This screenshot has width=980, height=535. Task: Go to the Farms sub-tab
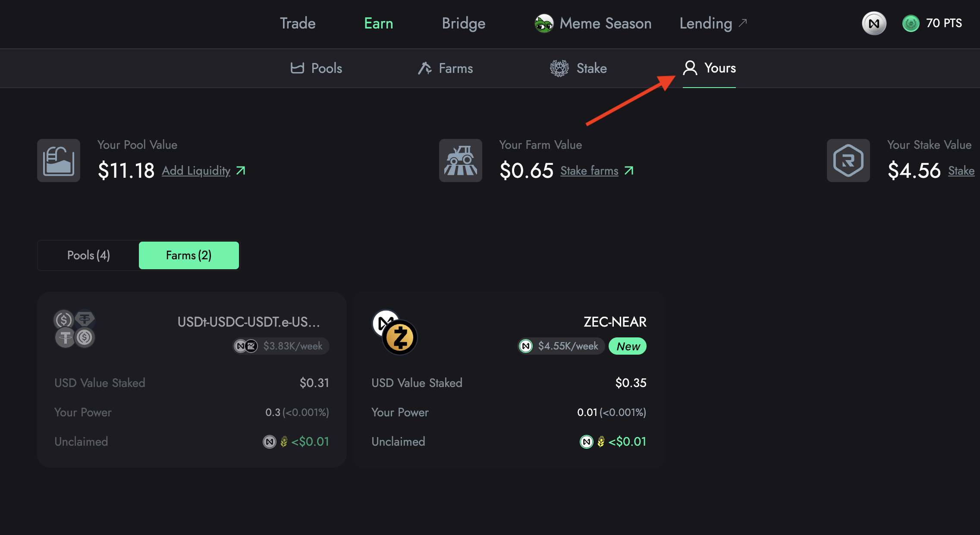click(x=445, y=68)
